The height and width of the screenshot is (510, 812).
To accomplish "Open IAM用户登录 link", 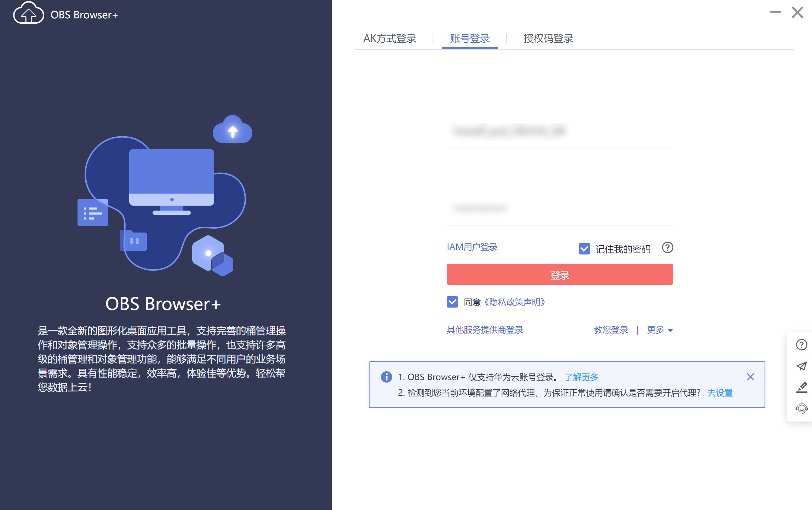I will (472, 247).
